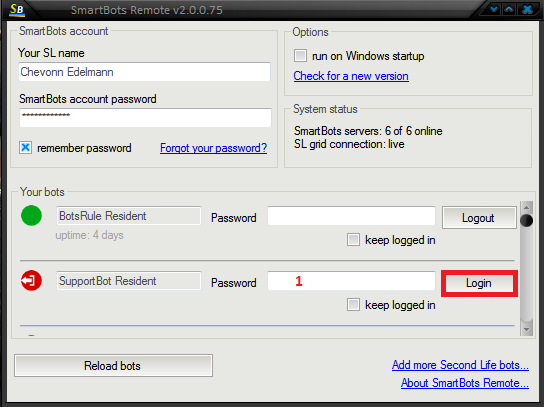Open Add more Second Life bots link
This screenshot has width=544, height=407.
(x=460, y=365)
